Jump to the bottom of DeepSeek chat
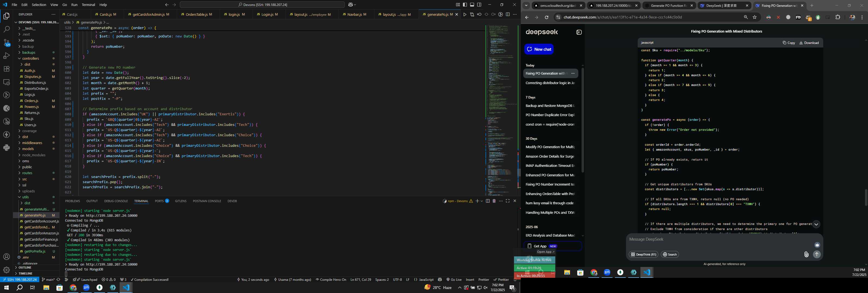868x293 pixels. coord(816,224)
